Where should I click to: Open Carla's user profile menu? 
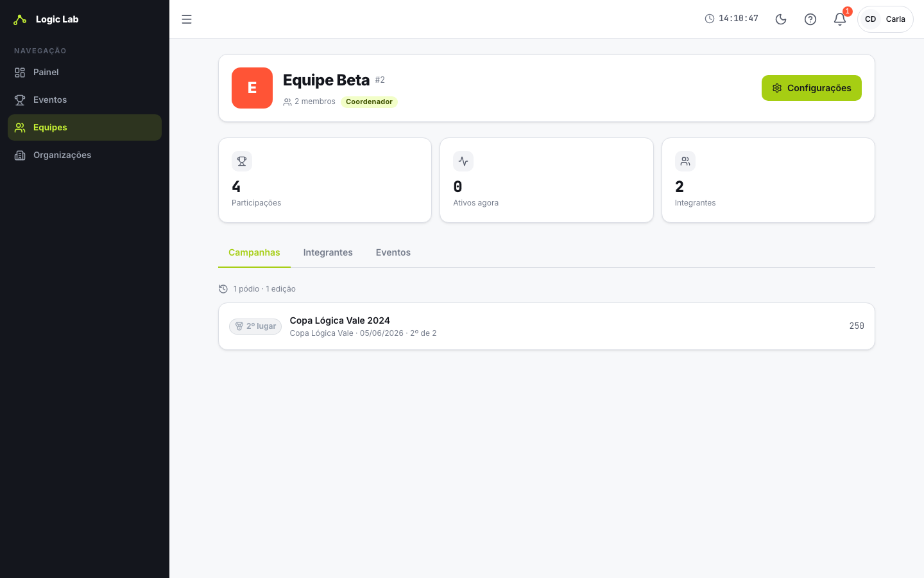point(886,19)
